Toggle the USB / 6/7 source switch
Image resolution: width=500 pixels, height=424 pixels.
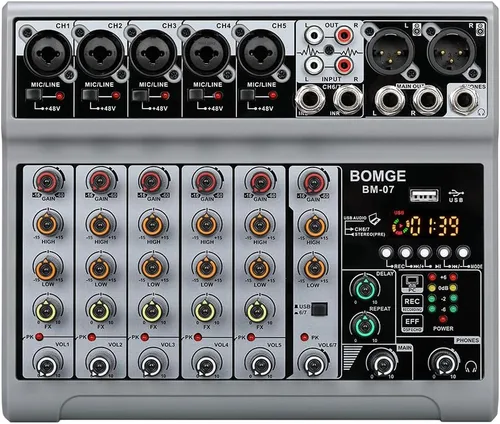pos(319,310)
